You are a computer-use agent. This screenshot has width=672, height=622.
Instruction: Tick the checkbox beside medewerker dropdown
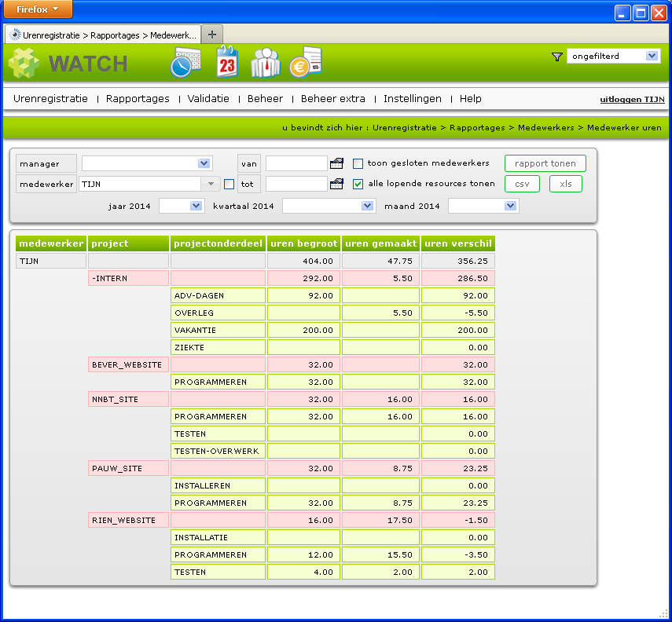[229, 185]
